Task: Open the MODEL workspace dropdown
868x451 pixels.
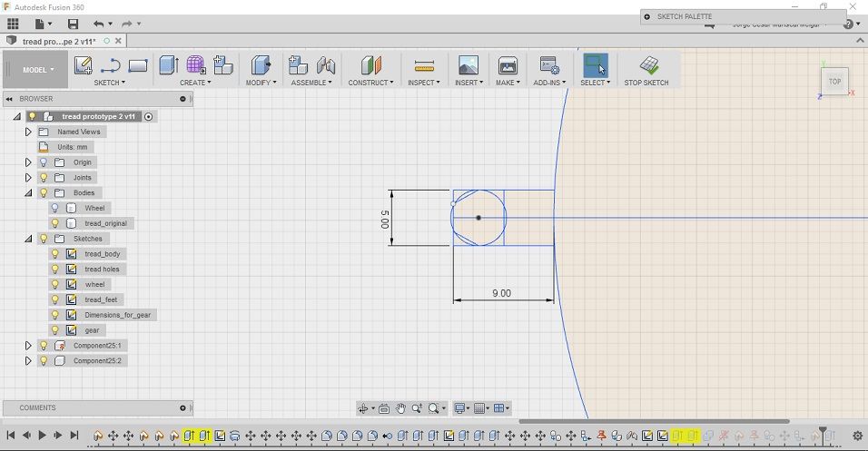Action: coord(36,70)
